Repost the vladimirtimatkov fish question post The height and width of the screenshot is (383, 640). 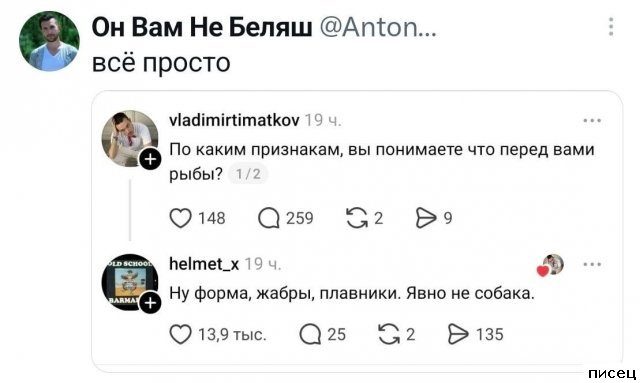click(x=356, y=218)
